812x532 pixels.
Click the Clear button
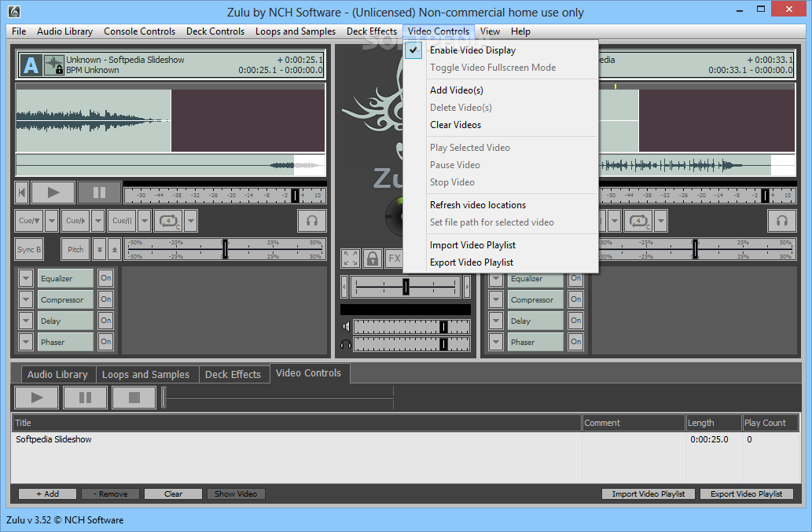(173, 493)
